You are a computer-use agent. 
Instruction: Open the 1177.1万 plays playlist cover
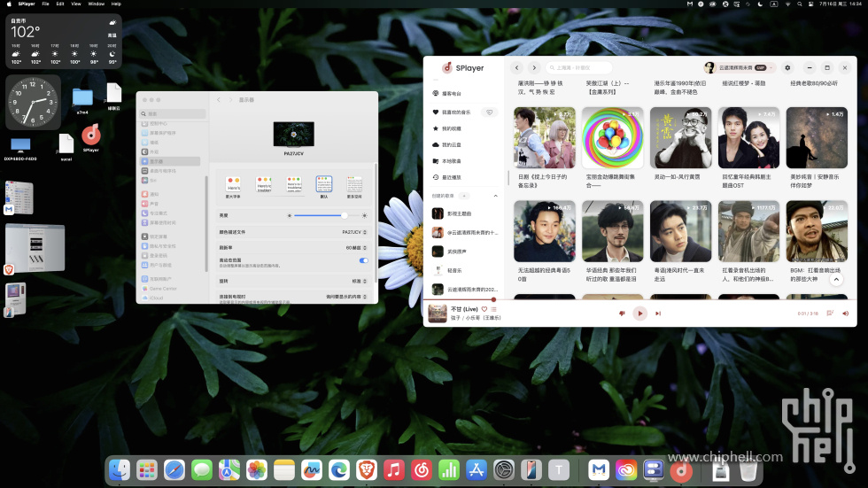[748, 231]
